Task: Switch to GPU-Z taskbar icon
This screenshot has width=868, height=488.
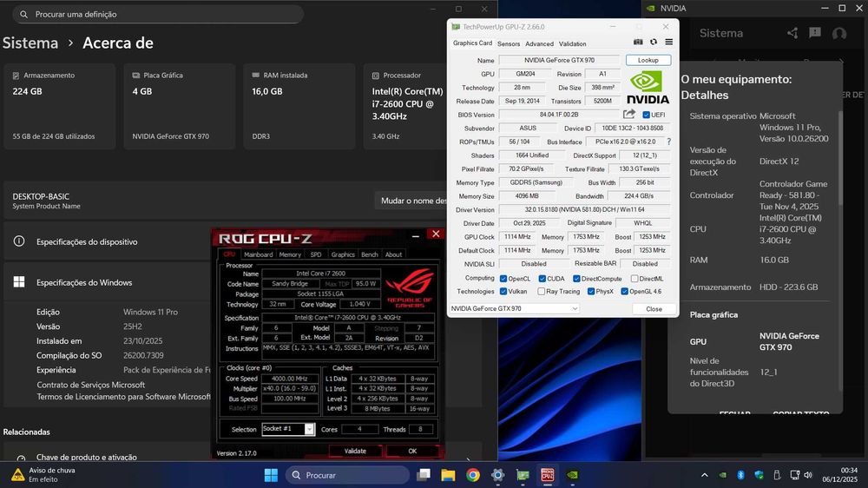Action: (523, 475)
